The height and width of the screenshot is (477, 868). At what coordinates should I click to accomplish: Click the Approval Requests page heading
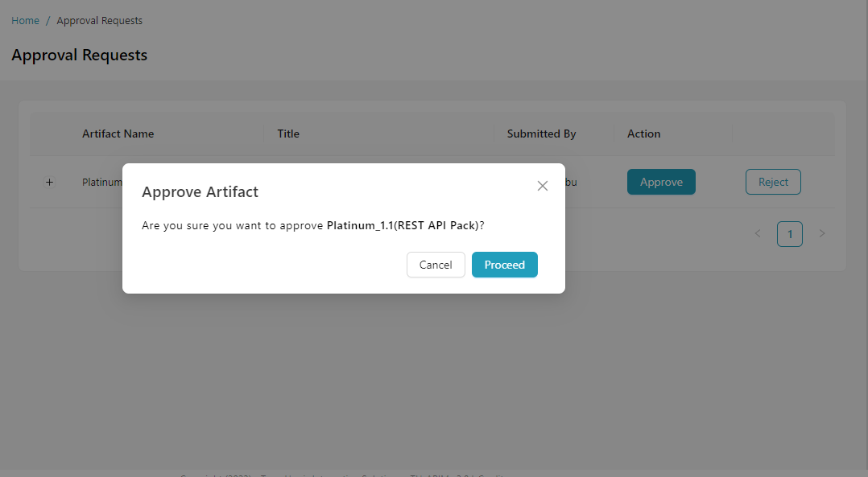(79, 55)
